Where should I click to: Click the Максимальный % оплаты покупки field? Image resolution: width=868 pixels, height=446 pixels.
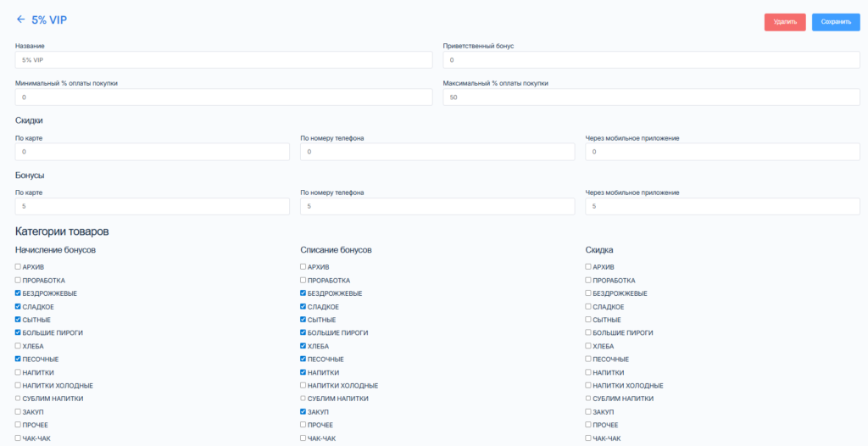(x=651, y=98)
